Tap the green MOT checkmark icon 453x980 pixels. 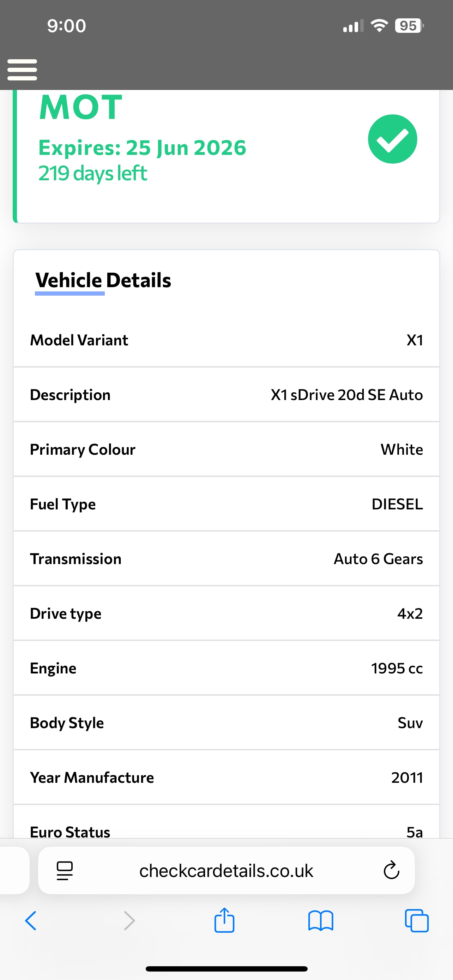pos(392,139)
